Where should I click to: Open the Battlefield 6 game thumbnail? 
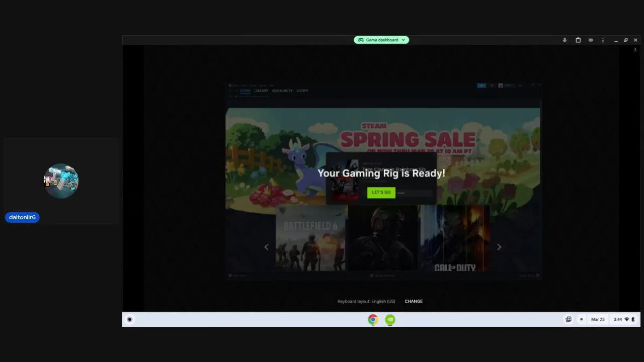click(x=310, y=238)
